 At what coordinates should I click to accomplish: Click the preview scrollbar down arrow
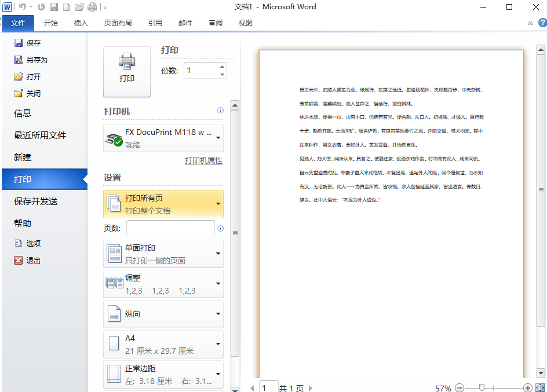pos(541,373)
